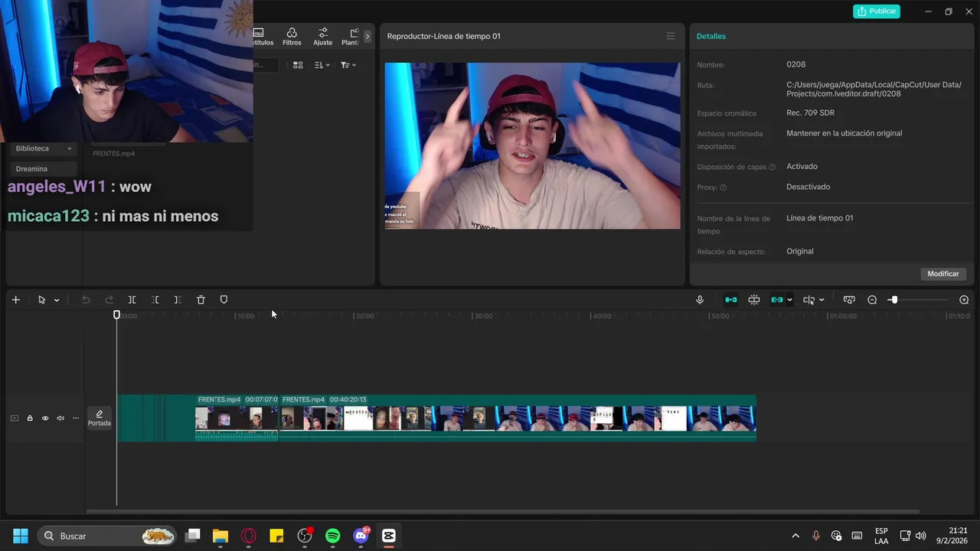Open the media filter dropdown
This screenshot has height=551, width=980.
tap(348, 65)
